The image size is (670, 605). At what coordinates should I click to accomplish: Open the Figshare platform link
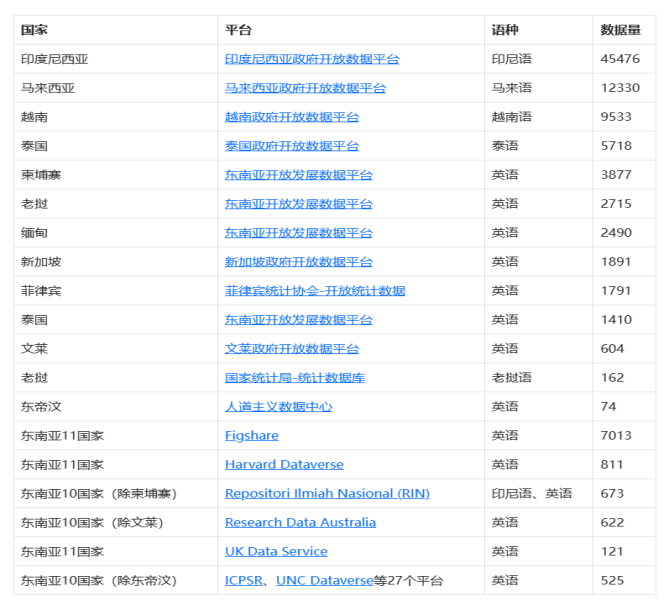pos(252,436)
